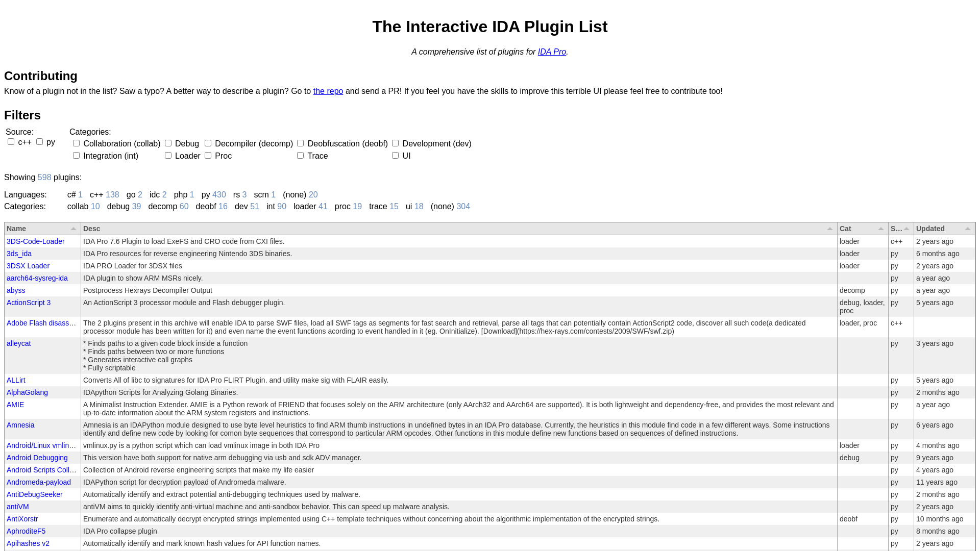Viewport: 980px width, 551px height.
Task: Expand the Development dev filter
Action: [396, 143]
